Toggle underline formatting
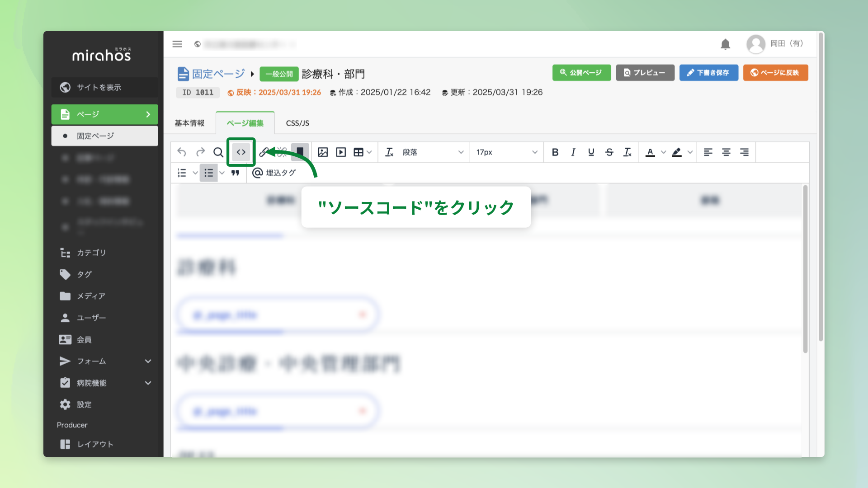The width and height of the screenshot is (868, 488). click(x=591, y=152)
